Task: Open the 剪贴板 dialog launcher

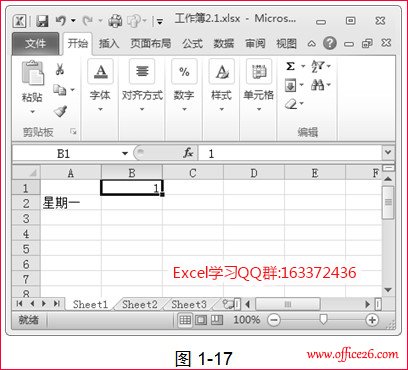Action: point(73,132)
